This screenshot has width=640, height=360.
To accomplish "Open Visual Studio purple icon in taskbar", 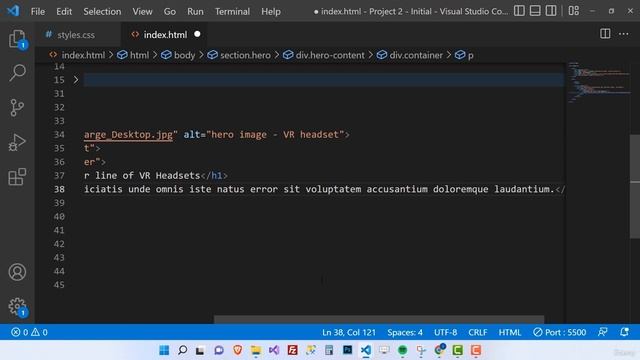I will [274, 350].
